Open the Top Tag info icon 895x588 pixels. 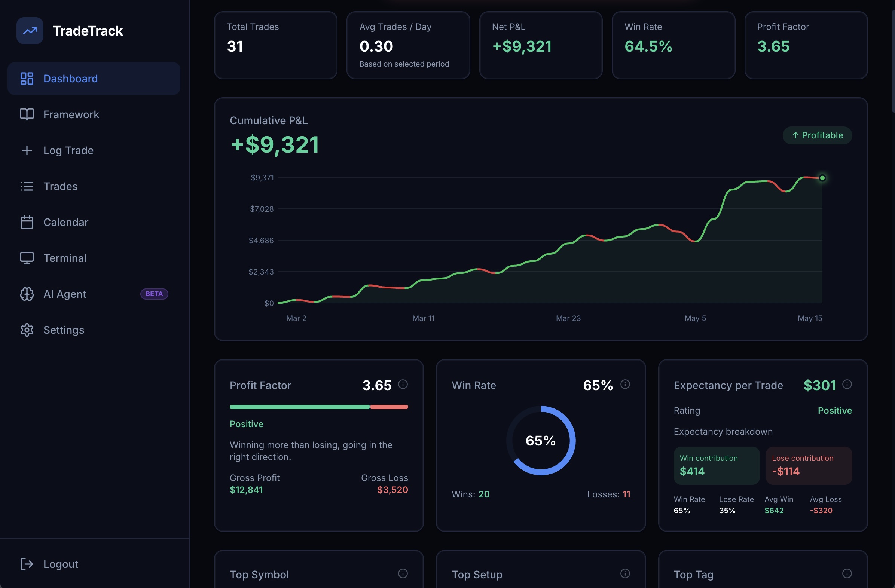847,573
